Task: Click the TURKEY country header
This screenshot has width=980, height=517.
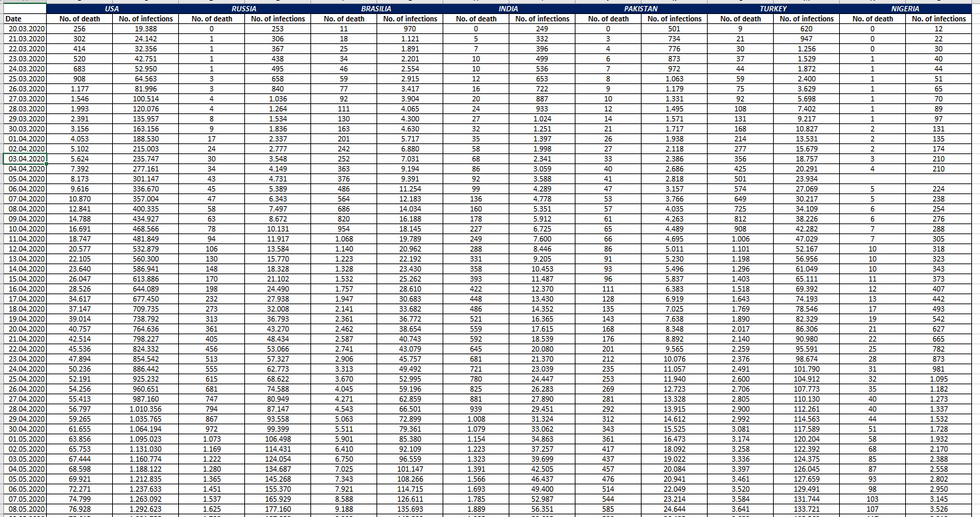Action: [773, 9]
